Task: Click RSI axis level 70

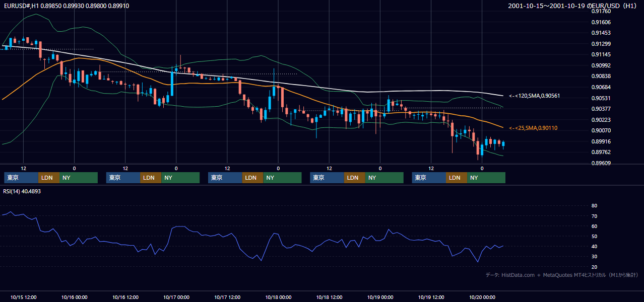Action: pos(594,216)
